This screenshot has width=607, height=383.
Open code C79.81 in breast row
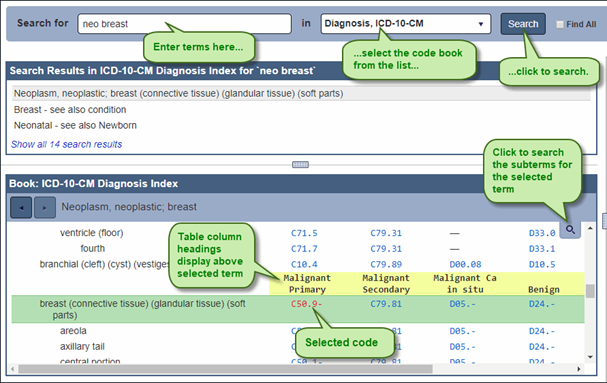click(x=386, y=304)
